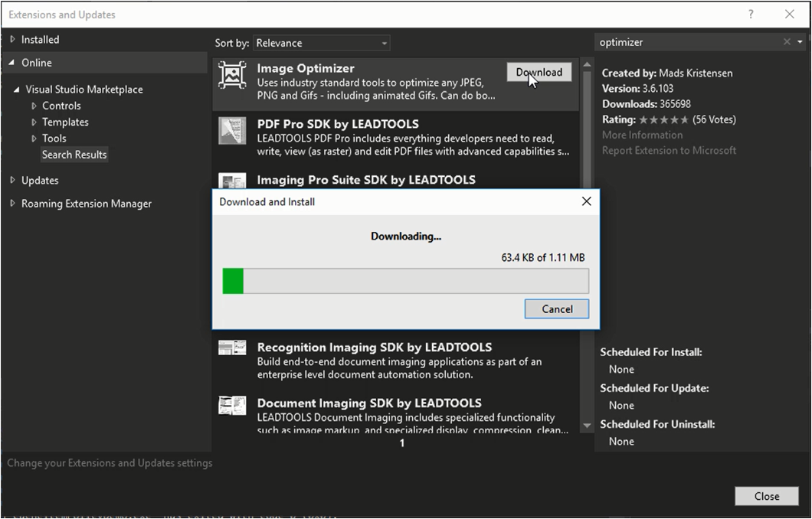Click the (56 Votes) text
The width and height of the screenshot is (812, 519).
click(714, 119)
